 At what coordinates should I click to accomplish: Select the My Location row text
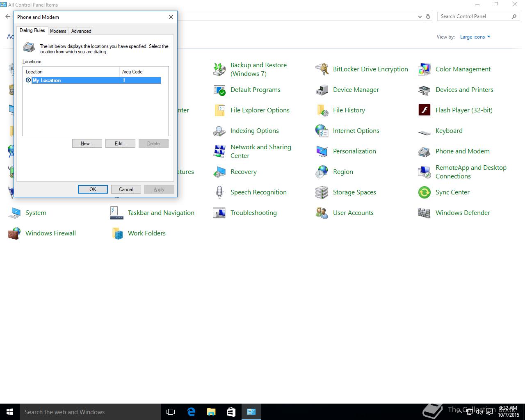46,80
